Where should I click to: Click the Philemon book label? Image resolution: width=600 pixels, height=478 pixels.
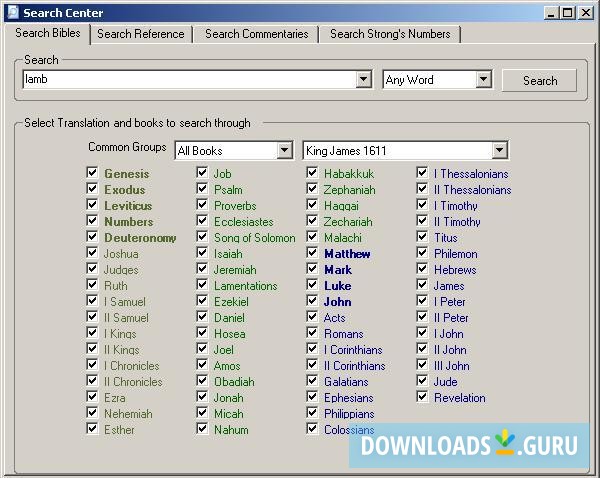click(x=455, y=254)
